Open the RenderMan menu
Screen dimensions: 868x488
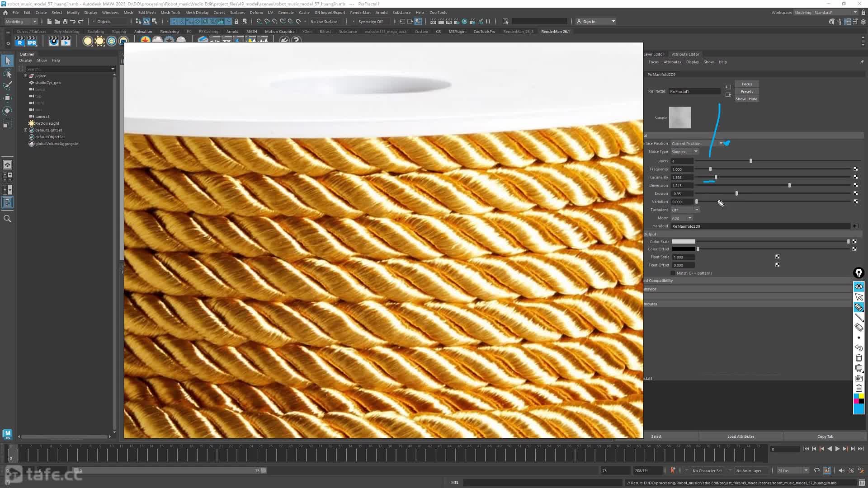click(x=360, y=13)
